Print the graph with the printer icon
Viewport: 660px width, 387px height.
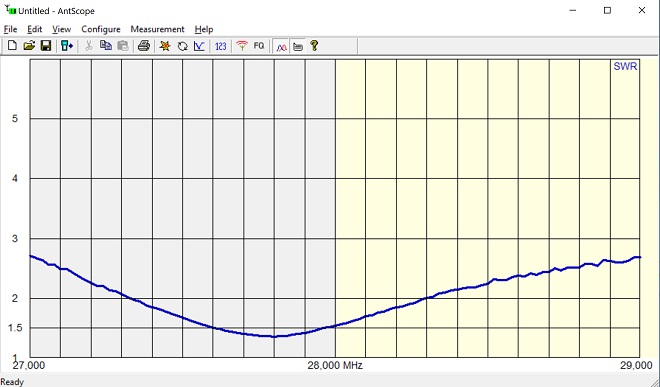coord(144,46)
